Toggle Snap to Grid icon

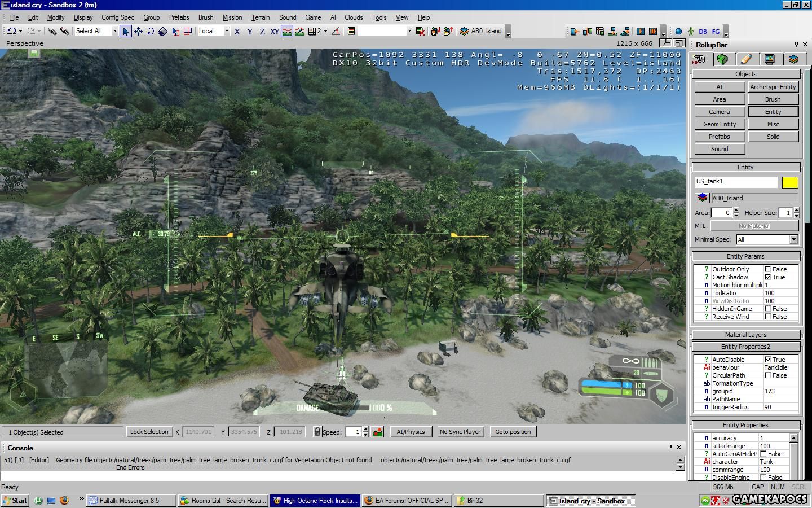pos(312,31)
